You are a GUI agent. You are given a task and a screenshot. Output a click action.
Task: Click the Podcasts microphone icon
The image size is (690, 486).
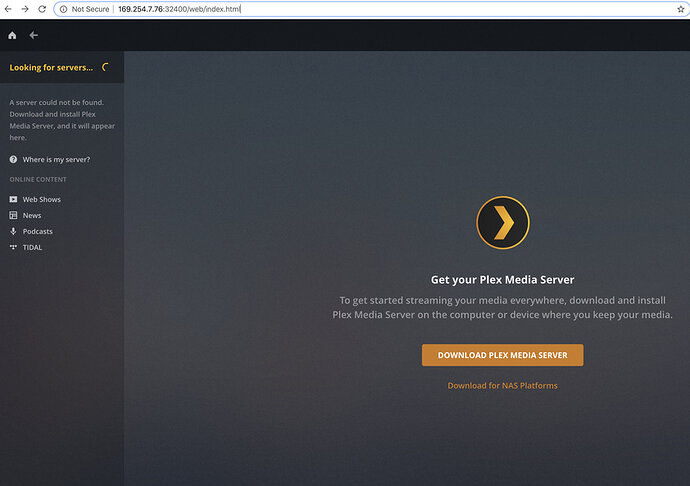pos(13,231)
